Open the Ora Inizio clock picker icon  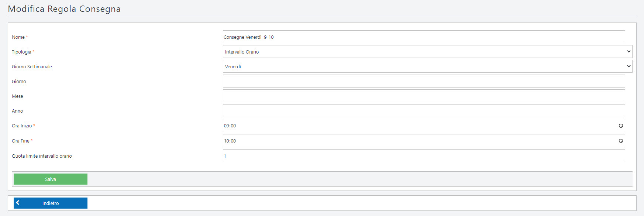(621, 126)
